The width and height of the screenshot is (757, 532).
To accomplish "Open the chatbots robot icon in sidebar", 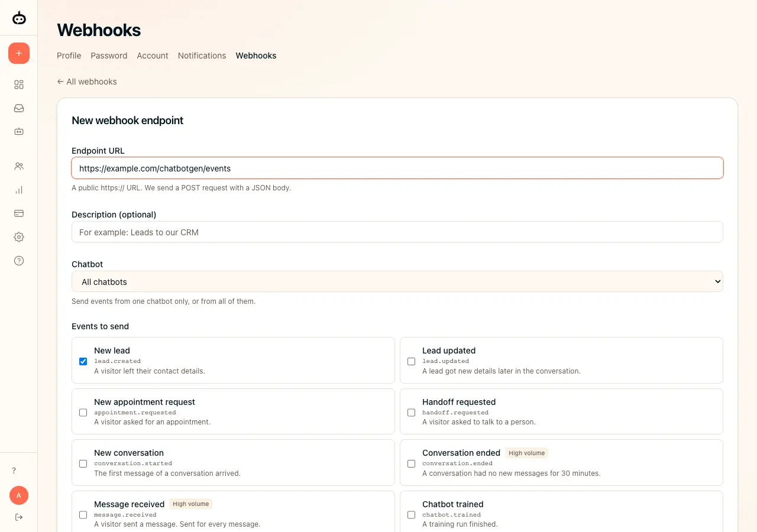I will coord(19,131).
